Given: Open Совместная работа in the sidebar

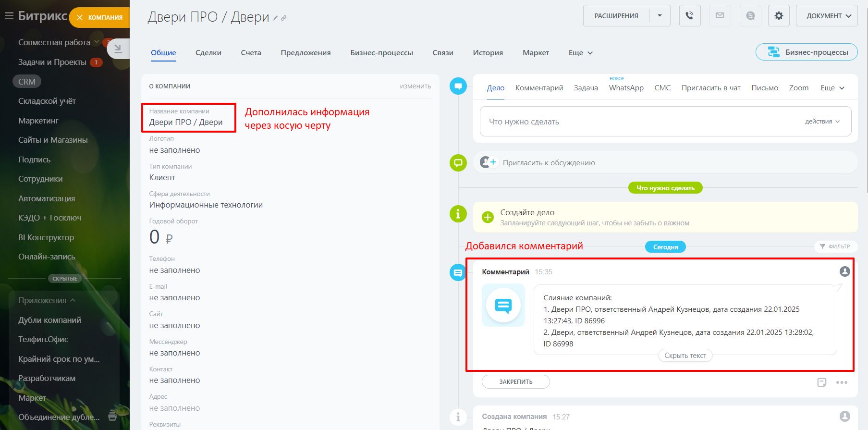Looking at the screenshot, I should click(54, 42).
